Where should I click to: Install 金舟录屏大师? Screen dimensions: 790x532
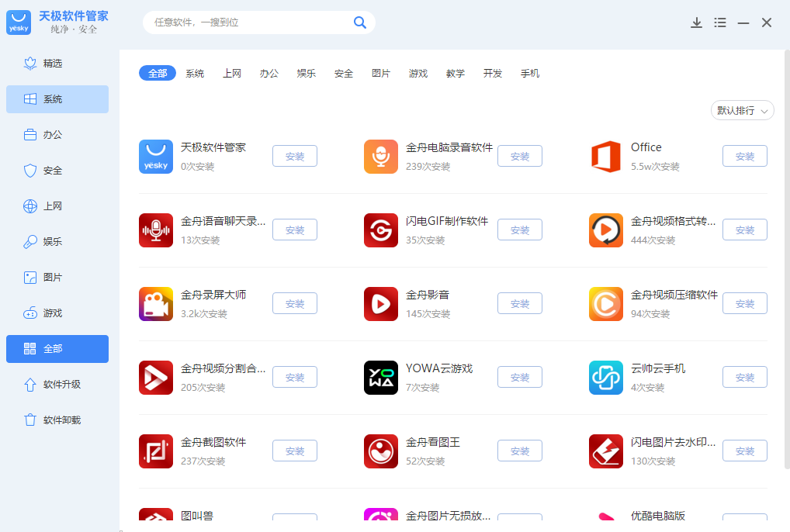point(295,303)
